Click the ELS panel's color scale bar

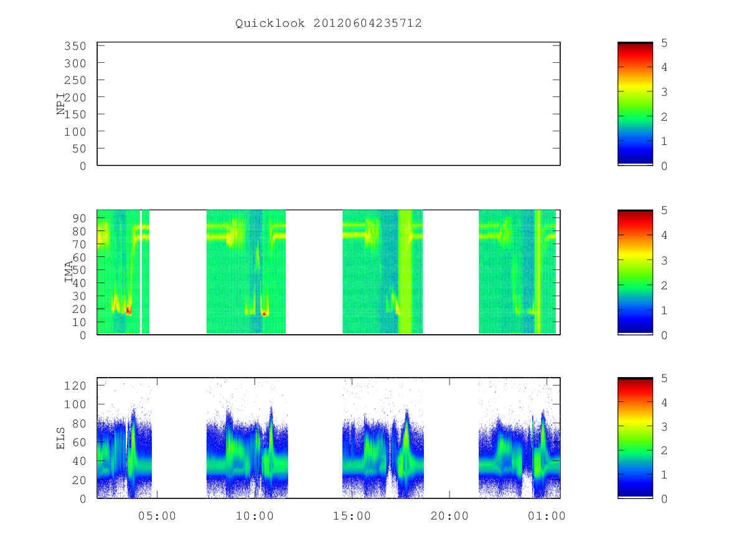(635, 438)
